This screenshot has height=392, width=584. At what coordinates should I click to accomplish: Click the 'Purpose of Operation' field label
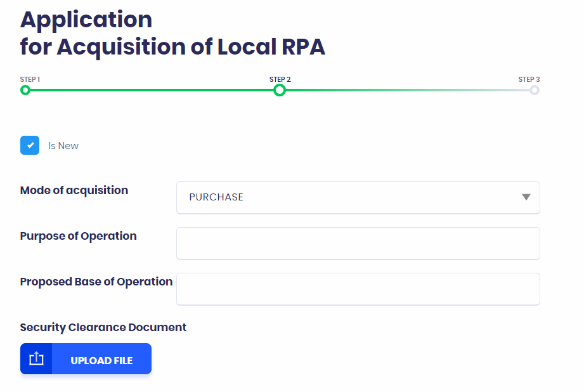[x=79, y=236]
